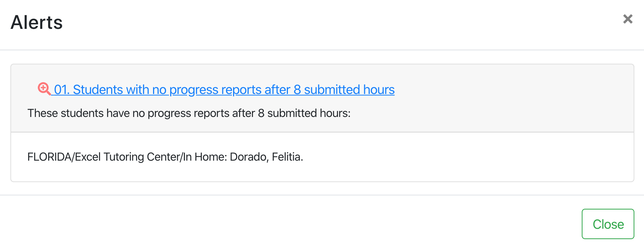Click the word "Students" in the alert link

tap(98, 90)
